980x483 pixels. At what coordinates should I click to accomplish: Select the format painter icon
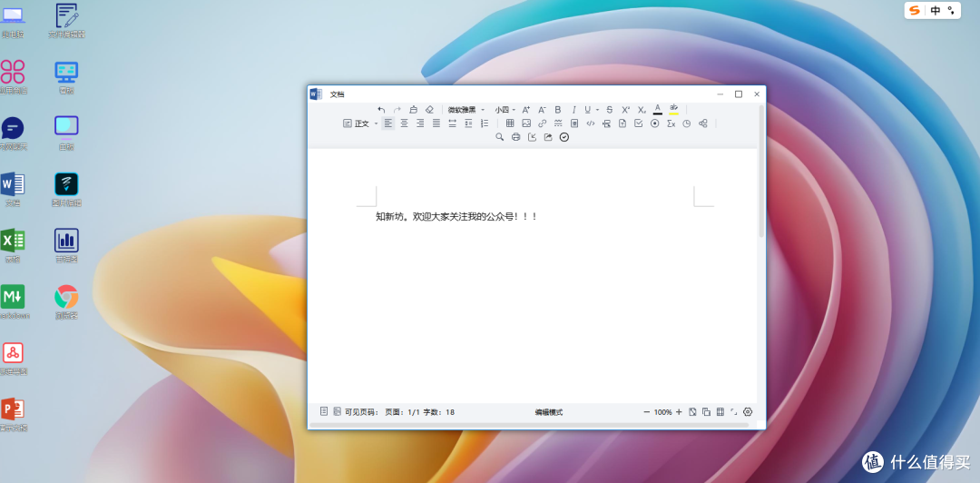pos(413,110)
